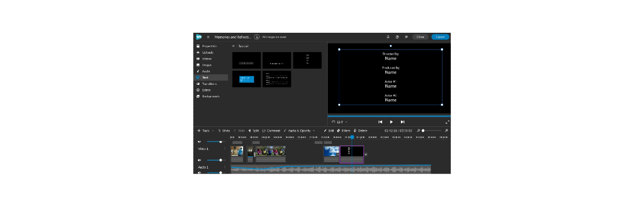Click the back arrow next to Special
The height and width of the screenshot is (208, 644).
tap(234, 46)
